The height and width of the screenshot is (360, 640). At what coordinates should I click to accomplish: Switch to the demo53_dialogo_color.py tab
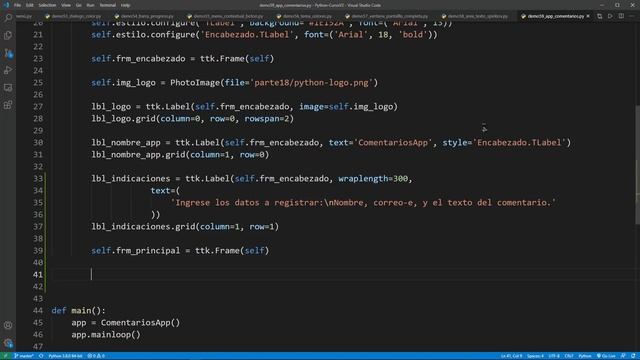click(76, 16)
